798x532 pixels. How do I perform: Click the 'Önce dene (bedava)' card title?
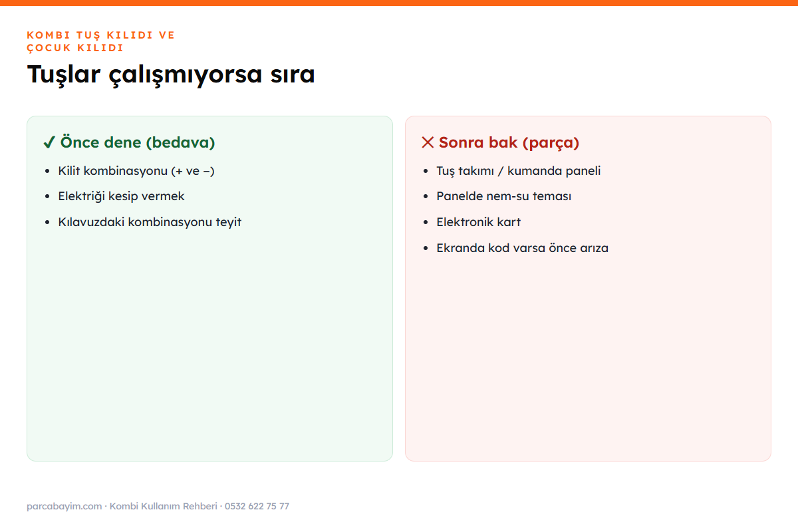(138, 142)
